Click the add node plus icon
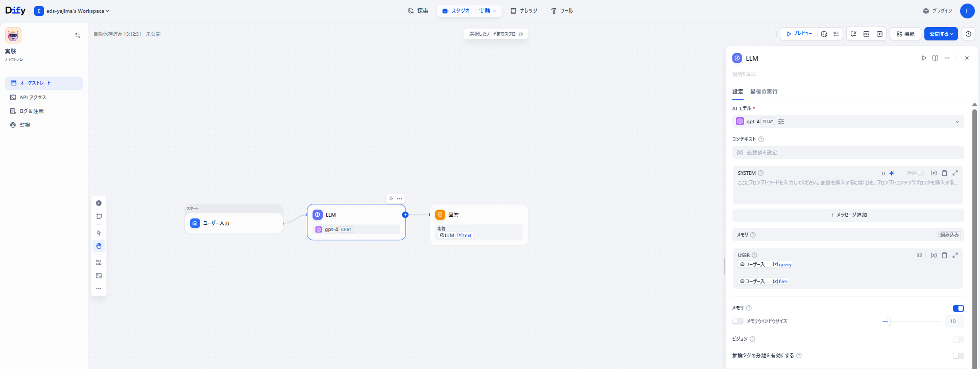The image size is (980, 369). pos(99,203)
